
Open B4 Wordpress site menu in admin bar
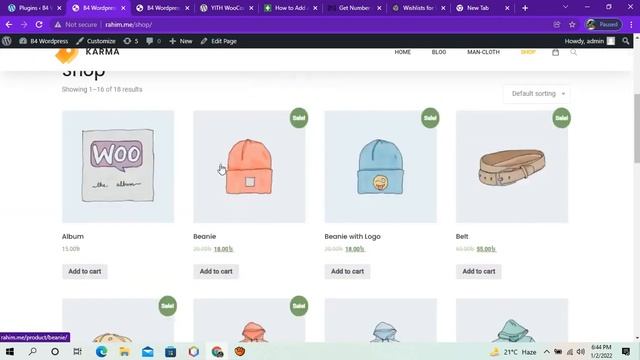[44, 41]
